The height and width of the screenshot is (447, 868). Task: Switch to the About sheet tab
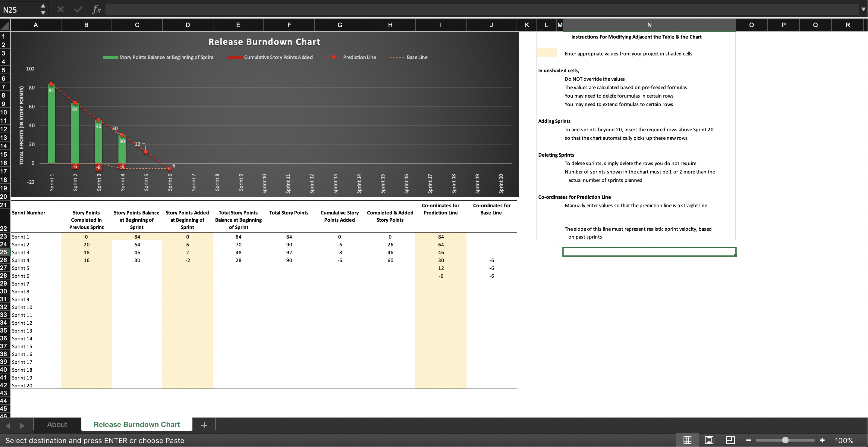point(57,424)
